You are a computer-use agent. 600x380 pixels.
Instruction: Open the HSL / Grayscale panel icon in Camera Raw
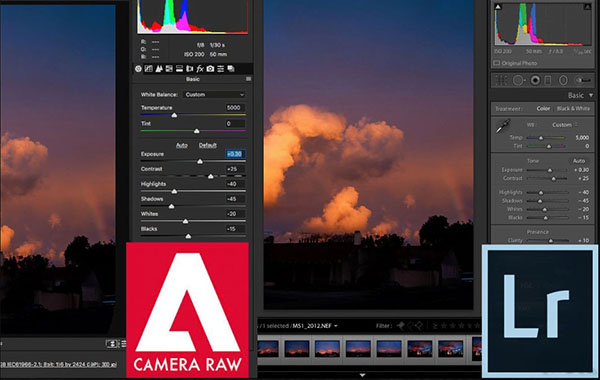click(x=169, y=69)
